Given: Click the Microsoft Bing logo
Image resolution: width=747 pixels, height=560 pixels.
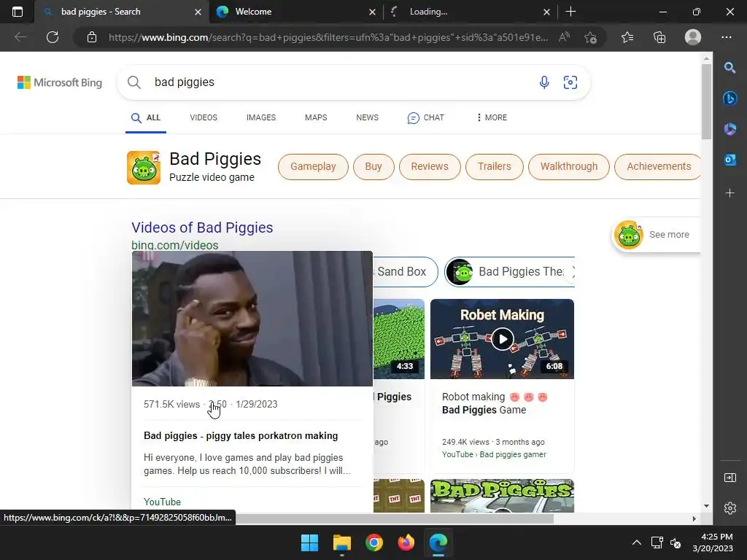Looking at the screenshot, I should pos(60,82).
